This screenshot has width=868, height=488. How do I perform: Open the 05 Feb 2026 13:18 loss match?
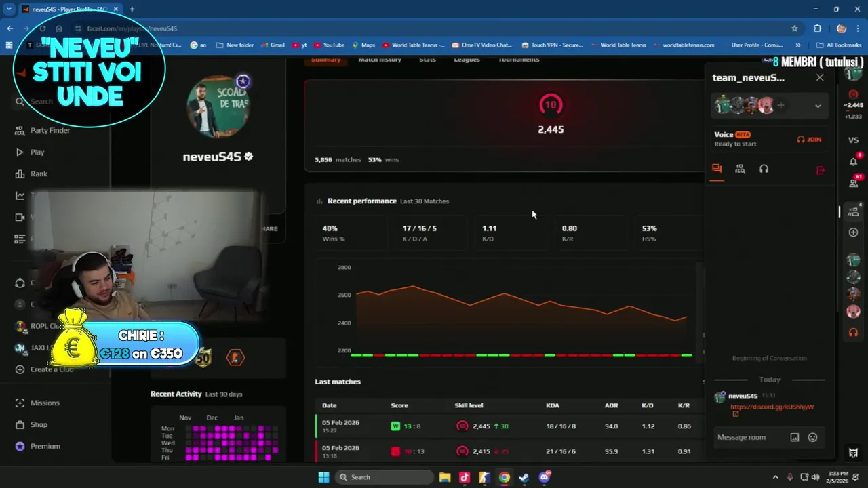pyautogui.click(x=509, y=451)
